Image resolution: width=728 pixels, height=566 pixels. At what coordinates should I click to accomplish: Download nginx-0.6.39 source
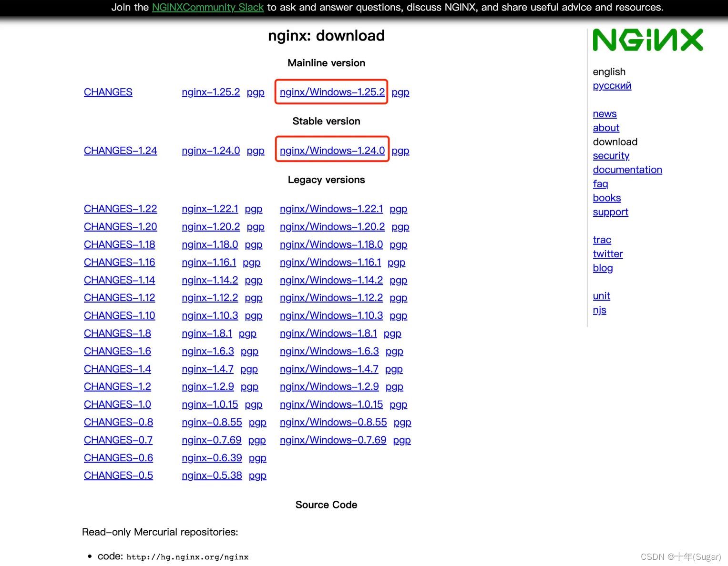click(x=212, y=458)
